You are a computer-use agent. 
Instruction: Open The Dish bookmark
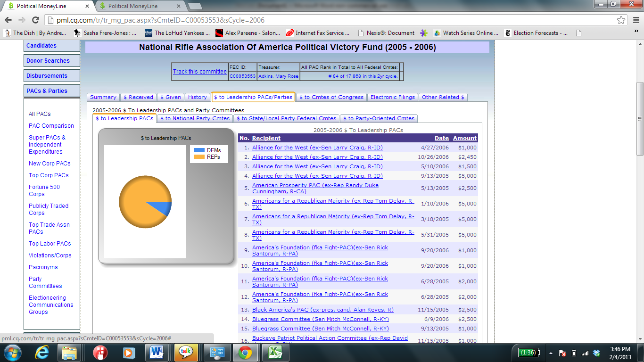36,33
